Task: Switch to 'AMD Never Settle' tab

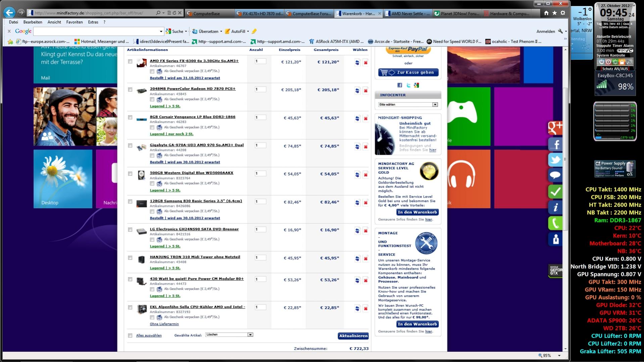Action: click(x=407, y=13)
